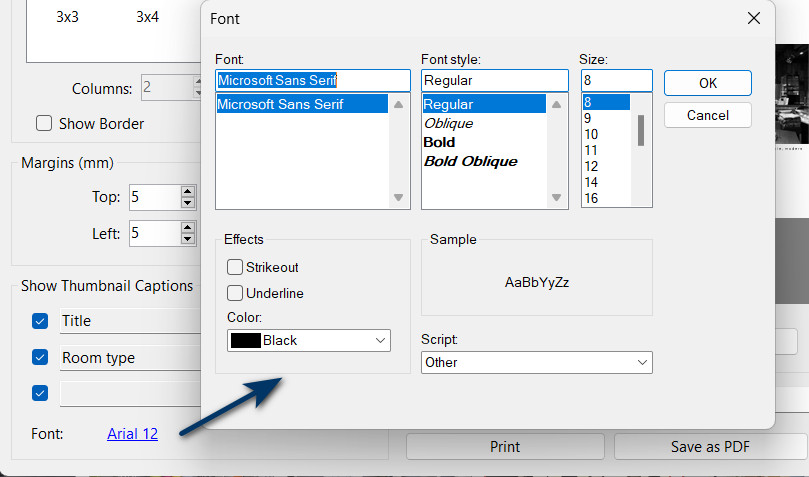Toggle the Show Border checkbox
The width and height of the screenshot is (809, 477).
44,124
